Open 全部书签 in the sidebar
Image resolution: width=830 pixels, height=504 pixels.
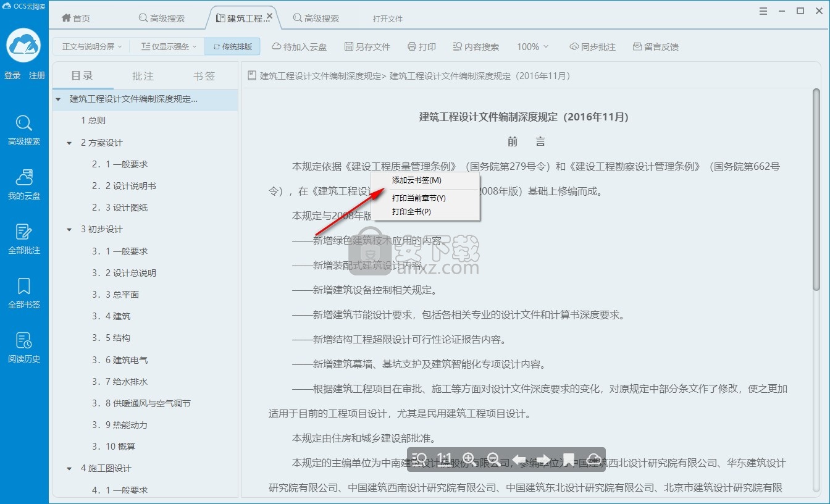pyautogui.click(x=24, y=293)
